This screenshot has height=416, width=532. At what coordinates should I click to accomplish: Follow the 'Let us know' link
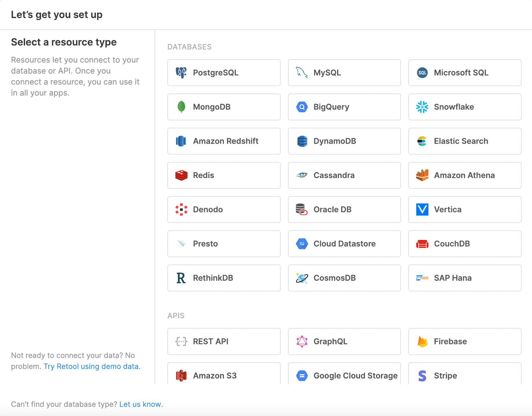tap(141, 404)
